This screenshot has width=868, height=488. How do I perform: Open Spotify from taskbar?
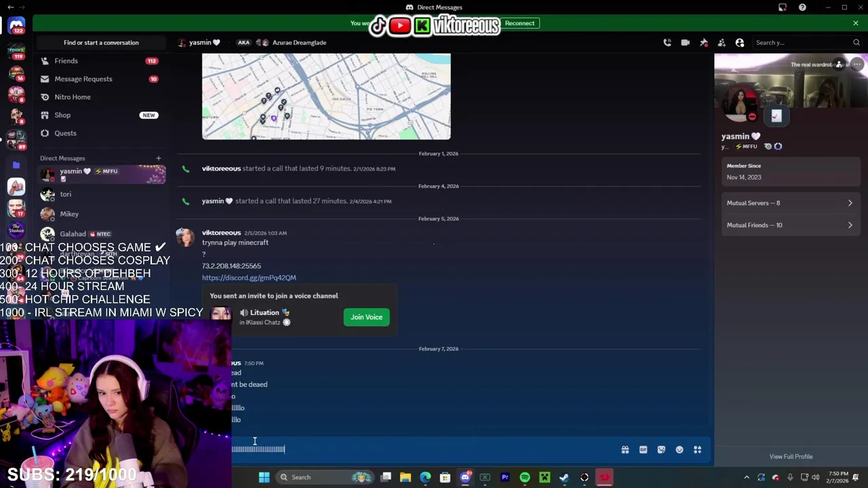525,477
